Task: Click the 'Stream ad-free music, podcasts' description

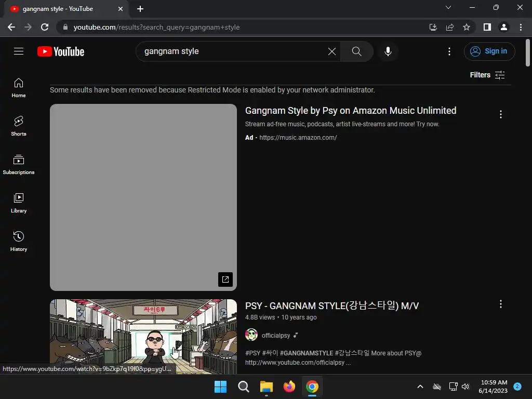Action: [x=342, y=124]
